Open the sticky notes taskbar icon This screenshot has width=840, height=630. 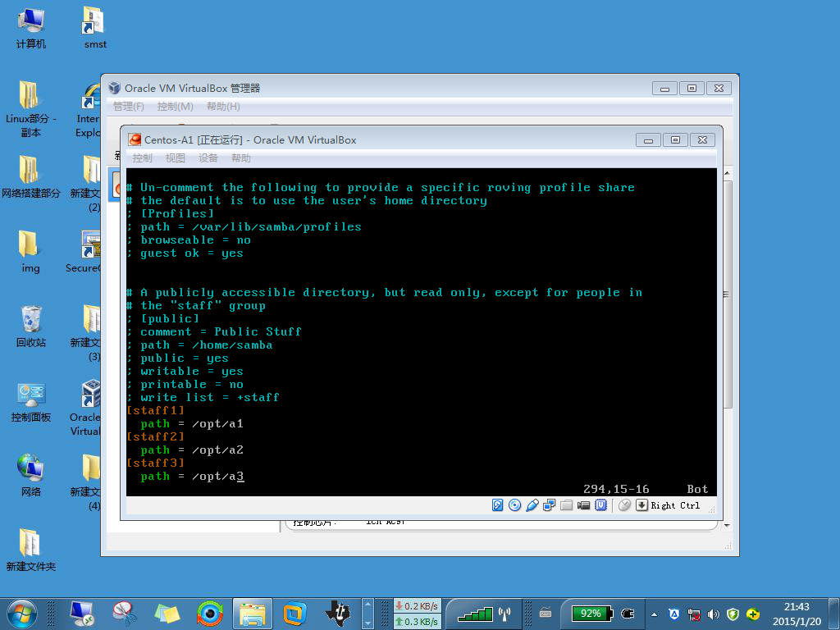pyautogui.click(x=167, y=614)
